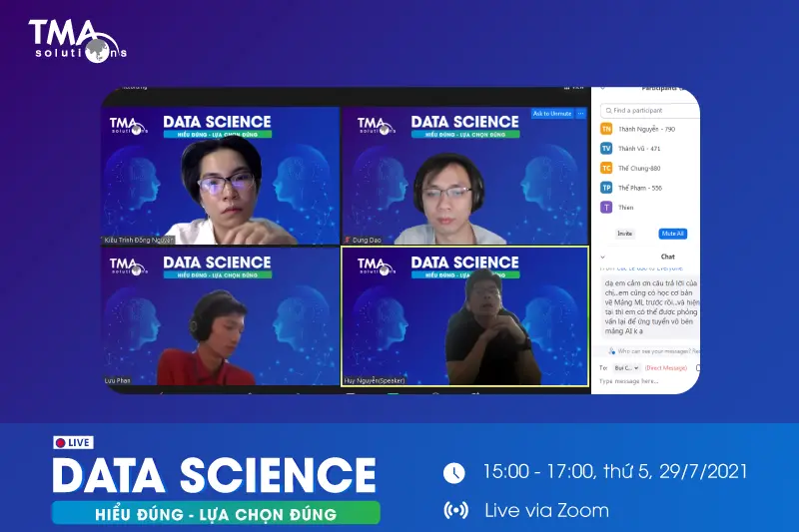Focus the "Find a participant" search box

(654, 111)
